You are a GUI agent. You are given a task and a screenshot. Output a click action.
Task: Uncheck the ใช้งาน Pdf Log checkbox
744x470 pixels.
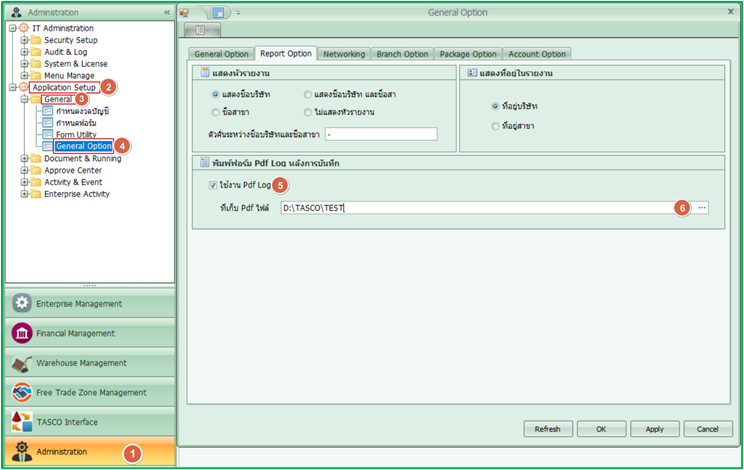click(x=214, y=185)
